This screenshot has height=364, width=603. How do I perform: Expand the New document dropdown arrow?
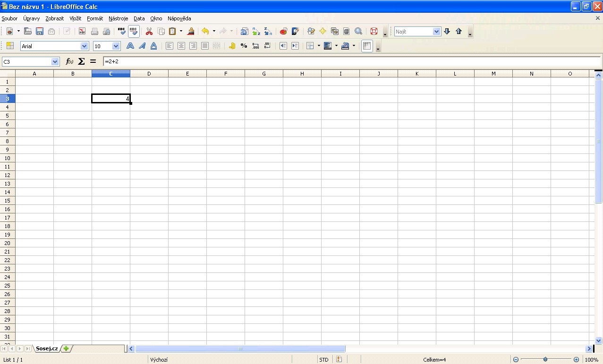coord(18,32)
